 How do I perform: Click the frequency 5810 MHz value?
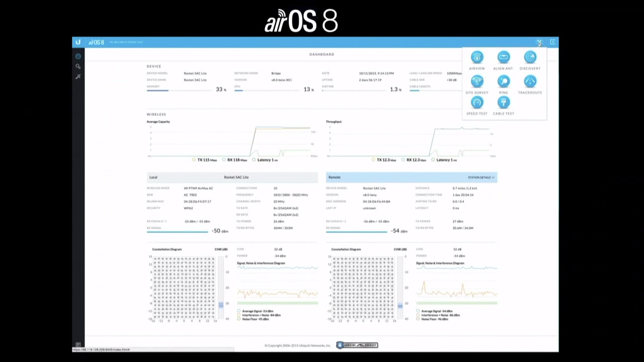pos(290,195)
